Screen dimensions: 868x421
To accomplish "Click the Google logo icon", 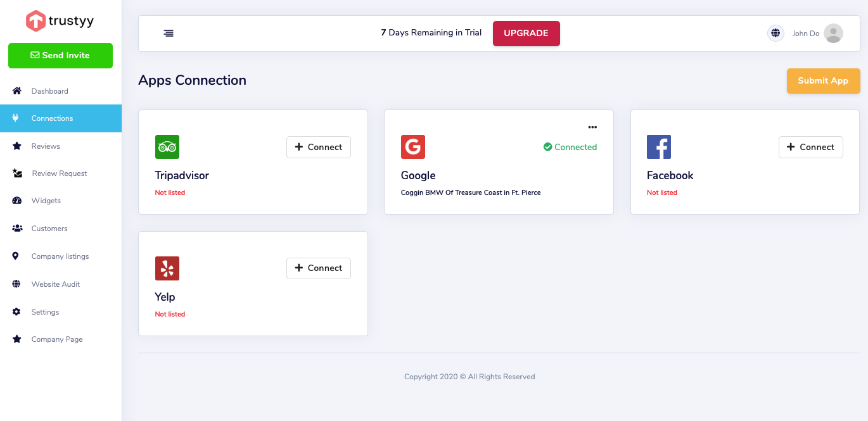I will [413, 147].
